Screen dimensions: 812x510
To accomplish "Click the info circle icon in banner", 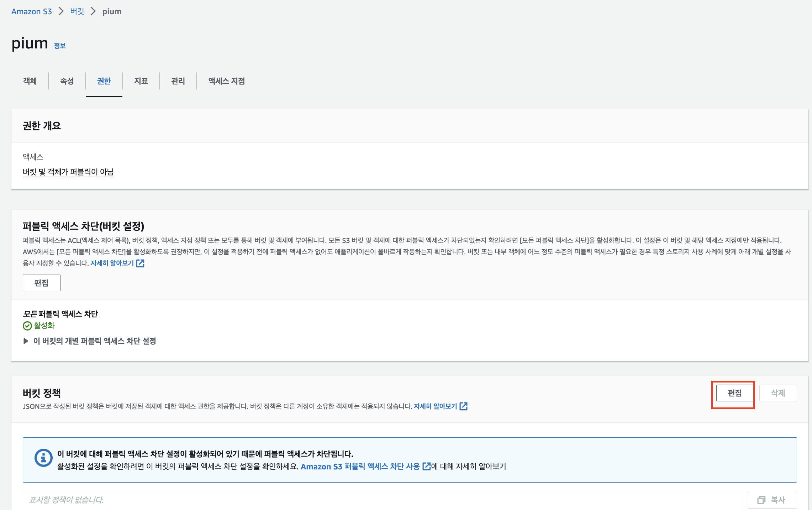I will [43, 458].
